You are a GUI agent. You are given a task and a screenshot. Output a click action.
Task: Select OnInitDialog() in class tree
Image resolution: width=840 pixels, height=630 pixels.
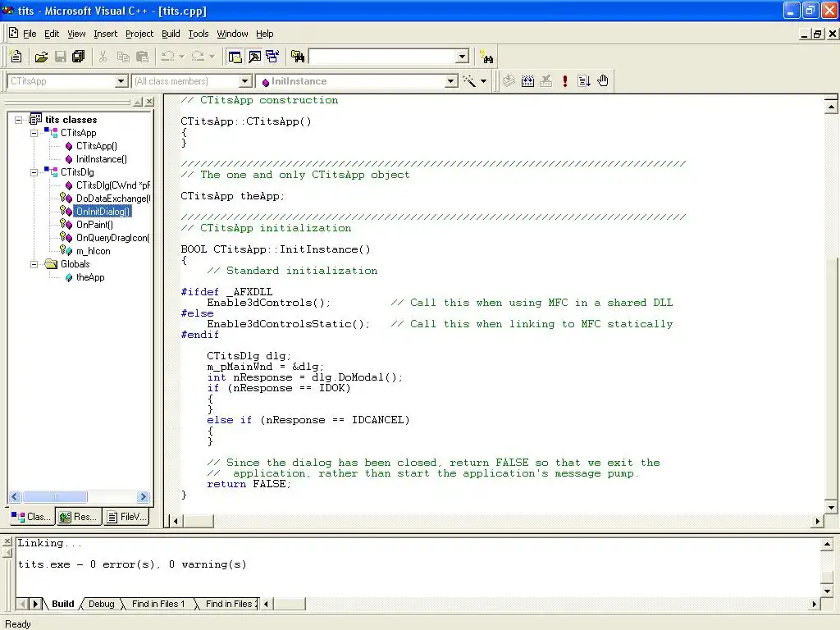point(103,212)
